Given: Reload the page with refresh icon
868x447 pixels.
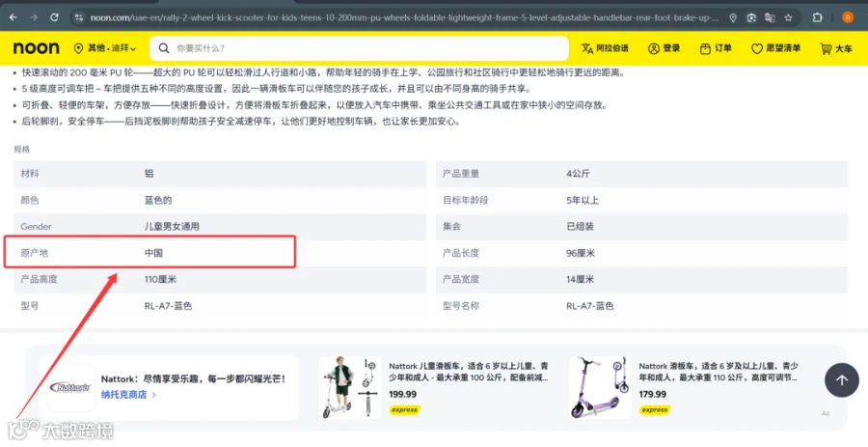Looking at the screenshot, I should click(54, 17).
